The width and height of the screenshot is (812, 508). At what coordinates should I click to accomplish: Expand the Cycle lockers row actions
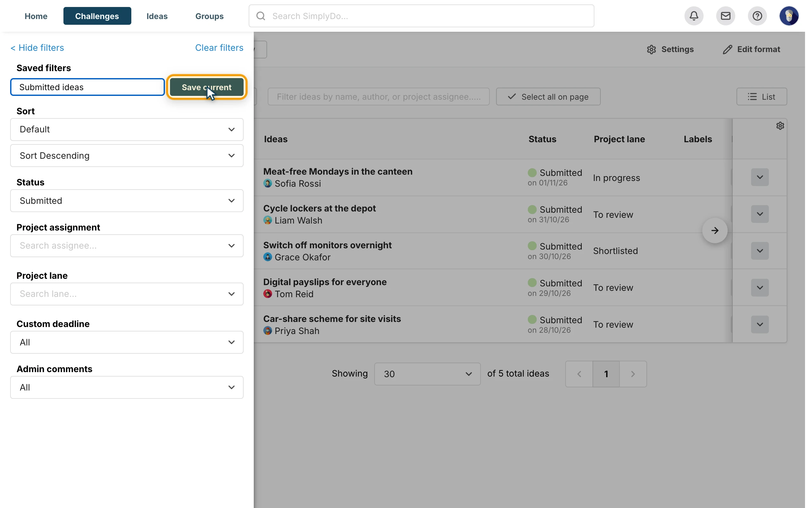tap(760, 214)
